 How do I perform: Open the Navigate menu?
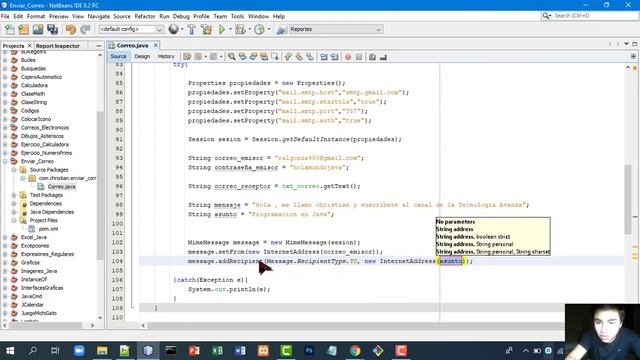(x=99, y=16)
